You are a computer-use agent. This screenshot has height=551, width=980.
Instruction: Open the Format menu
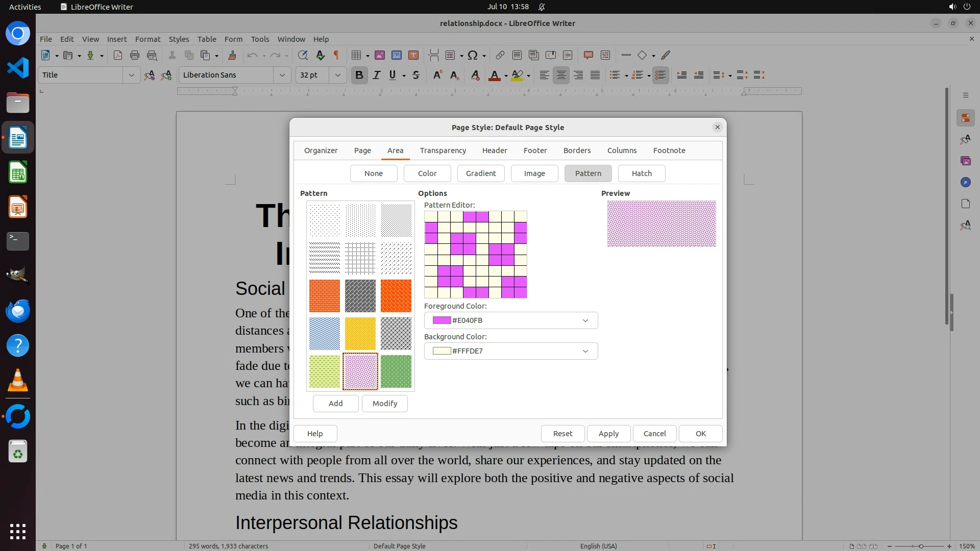(x=148, y=39)
